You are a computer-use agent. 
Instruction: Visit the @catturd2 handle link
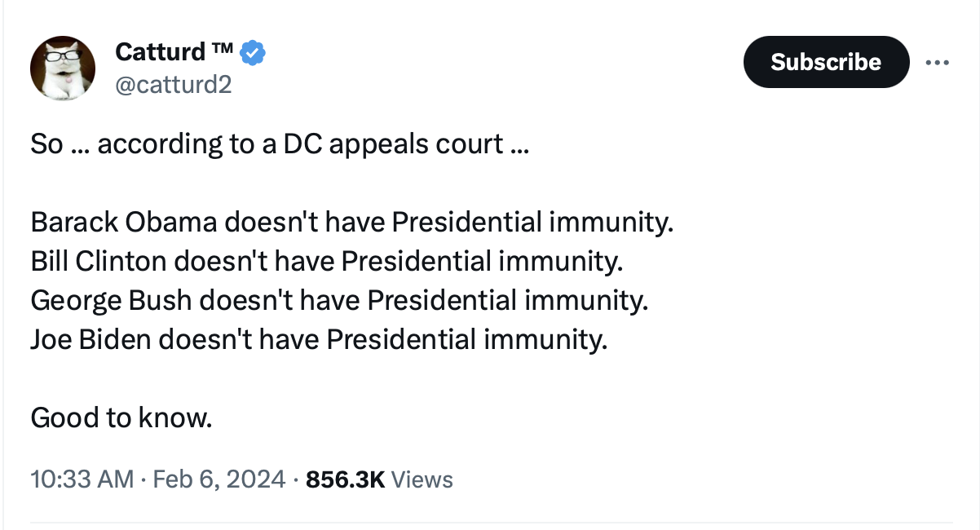[174, 84]
